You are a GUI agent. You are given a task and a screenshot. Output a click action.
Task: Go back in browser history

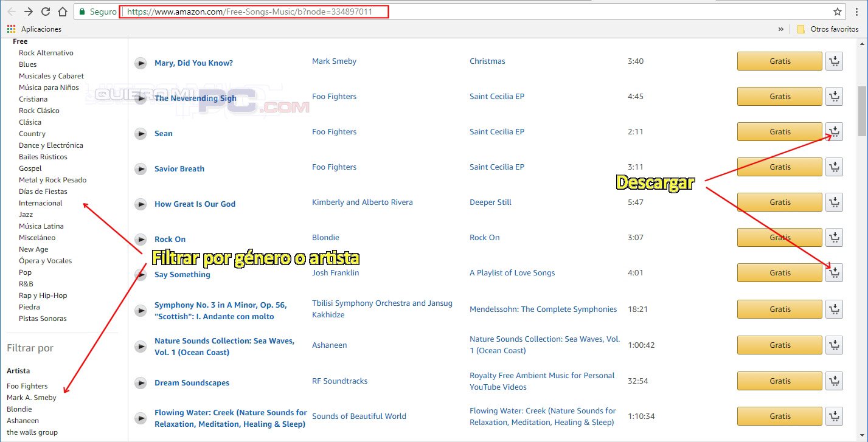pos(12,12)
